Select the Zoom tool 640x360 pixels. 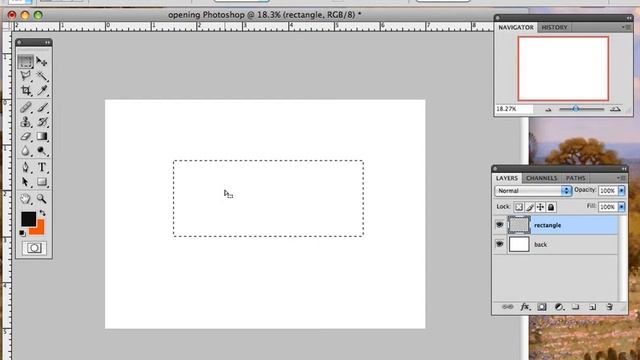coord(42,199)
